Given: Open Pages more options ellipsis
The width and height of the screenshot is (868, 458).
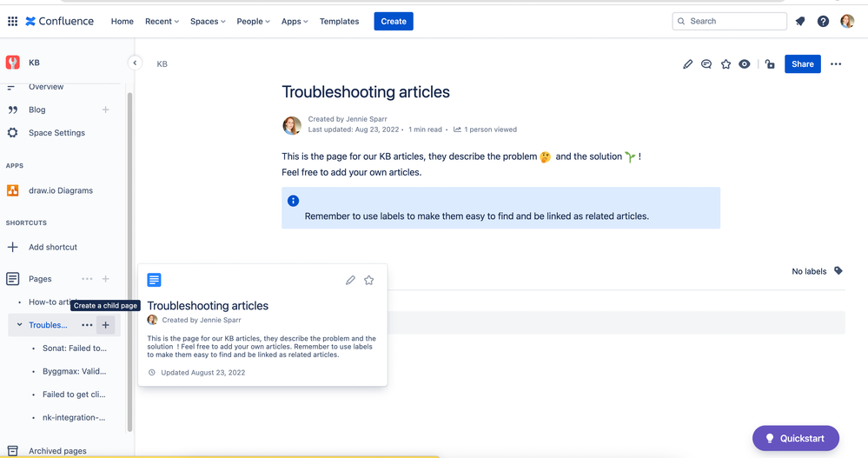Looking at the screenshot, I should (x=87, y=279).
